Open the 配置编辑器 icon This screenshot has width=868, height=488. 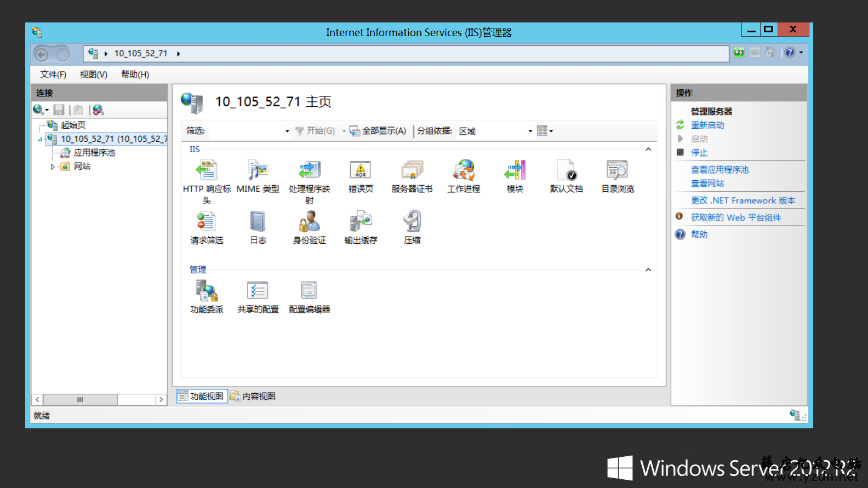(x=309, y=291)
